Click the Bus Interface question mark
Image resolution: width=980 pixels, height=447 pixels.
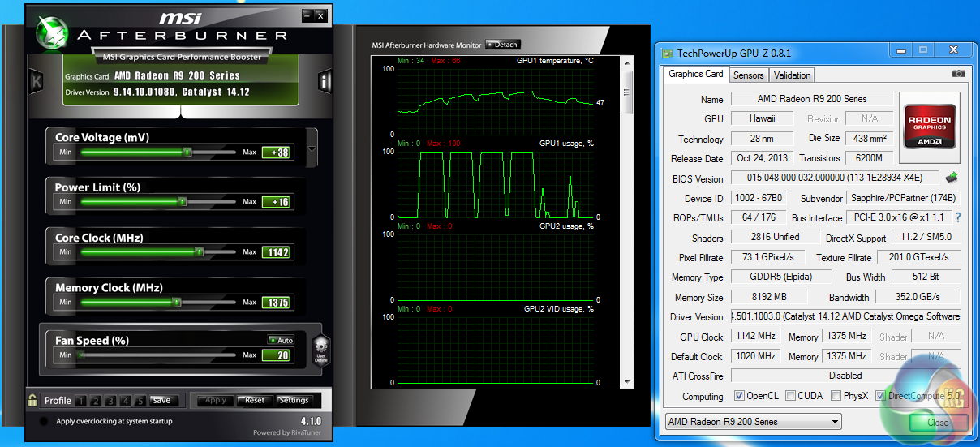point(958,217)
